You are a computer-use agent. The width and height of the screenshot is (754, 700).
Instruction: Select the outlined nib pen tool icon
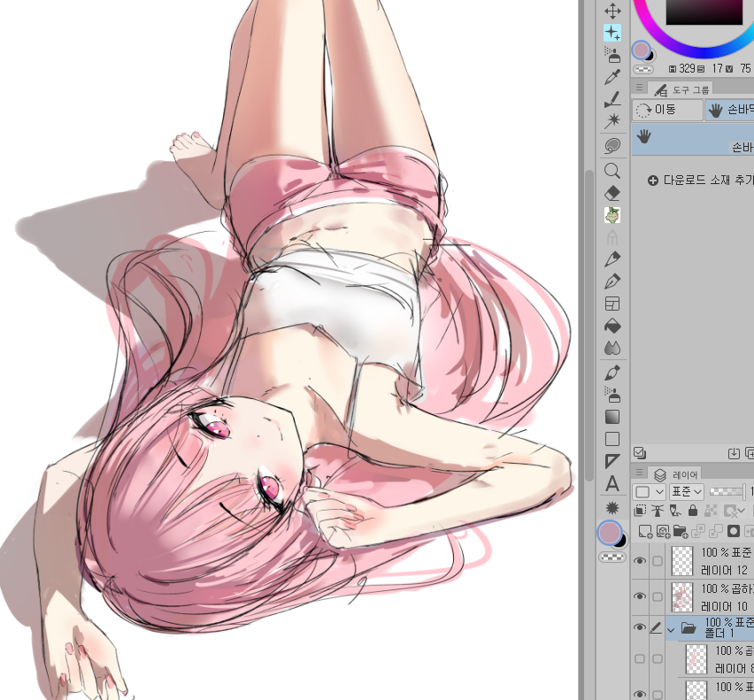pyautogui.click(x=612, y=281)
